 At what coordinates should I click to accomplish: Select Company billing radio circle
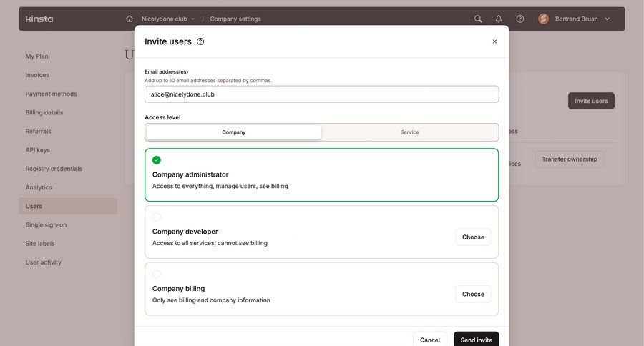[157, 275]
